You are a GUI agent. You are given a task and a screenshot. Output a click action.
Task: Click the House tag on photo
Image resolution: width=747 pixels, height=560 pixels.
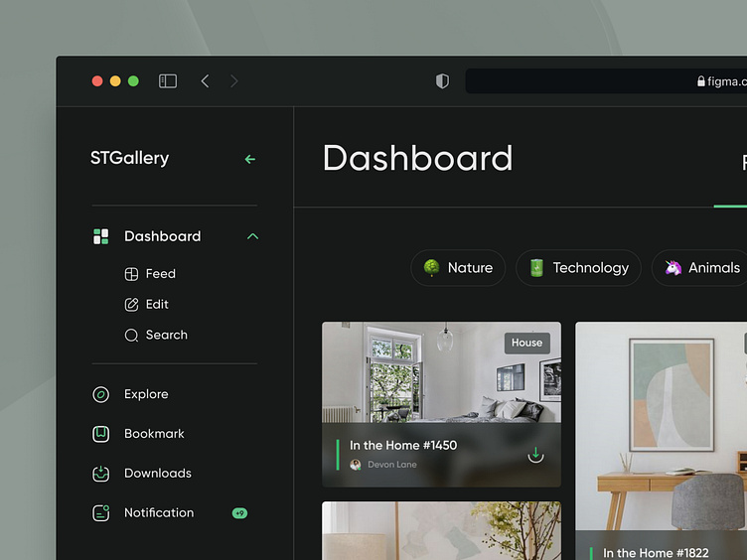pos(526,343)
